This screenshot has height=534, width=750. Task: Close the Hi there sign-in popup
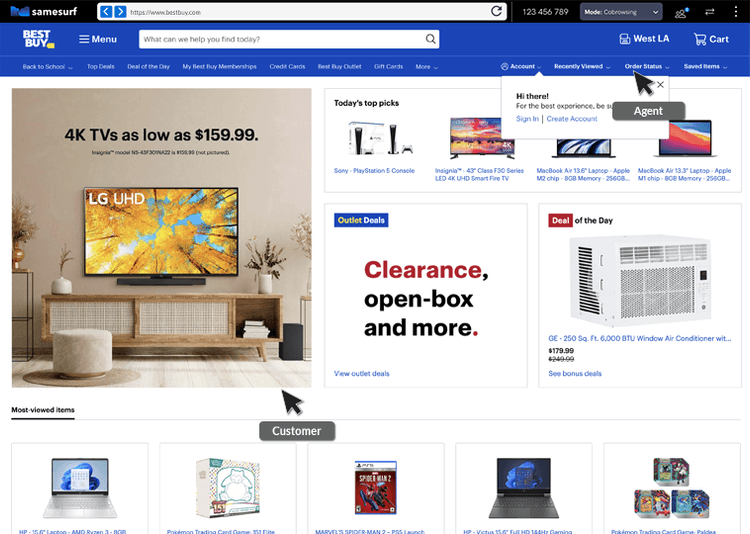point(661,85)
